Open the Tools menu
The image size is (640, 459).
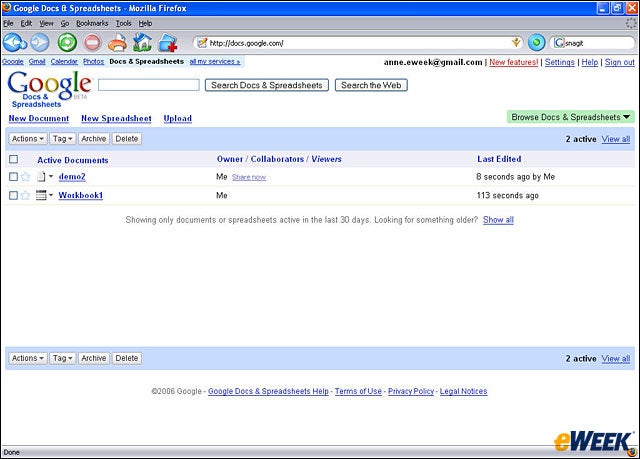123,23
